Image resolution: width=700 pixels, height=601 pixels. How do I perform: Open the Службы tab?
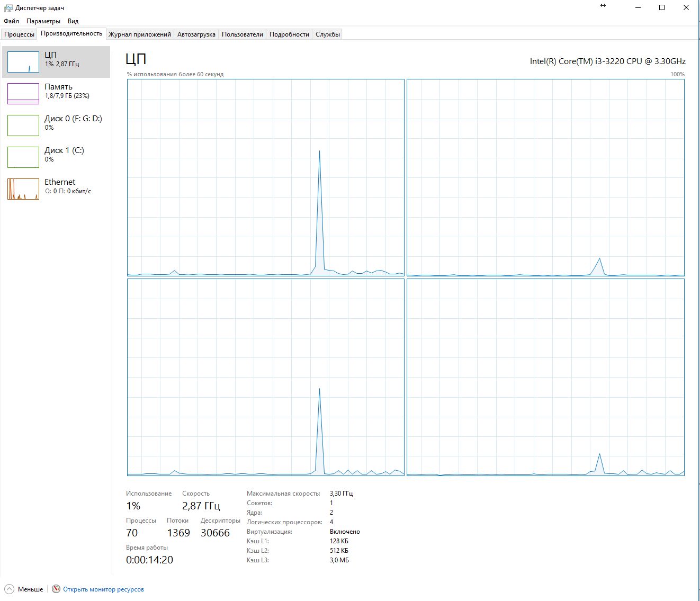click(x=328, y=34)
